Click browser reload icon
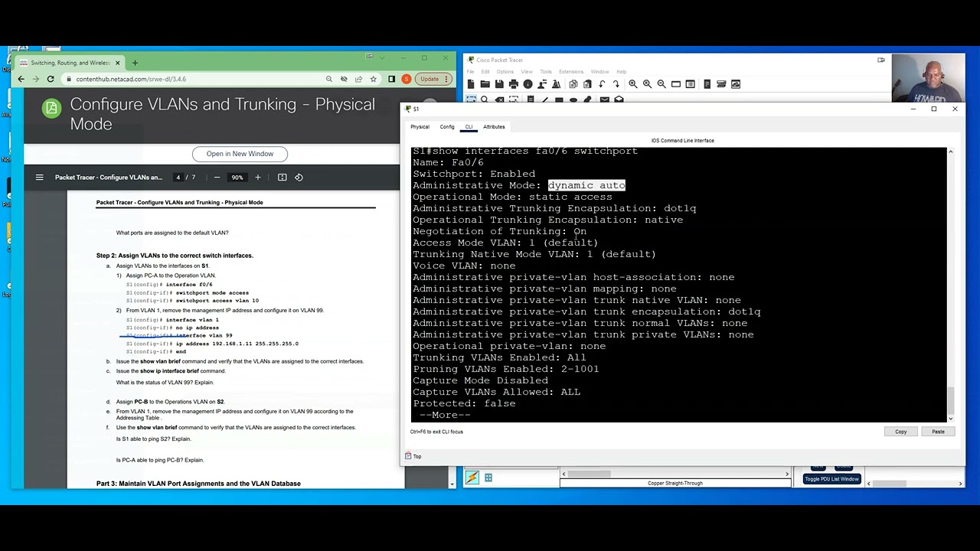 click(51, 79)
